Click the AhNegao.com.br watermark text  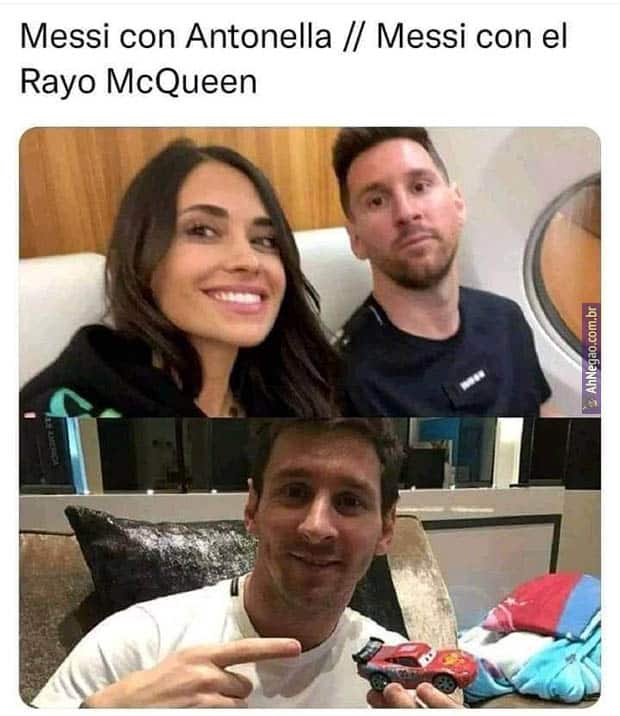click(592, 350)
